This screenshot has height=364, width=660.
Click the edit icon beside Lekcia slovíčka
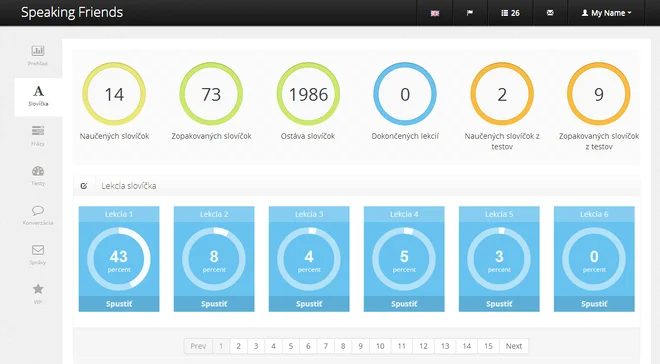[84, 186]
